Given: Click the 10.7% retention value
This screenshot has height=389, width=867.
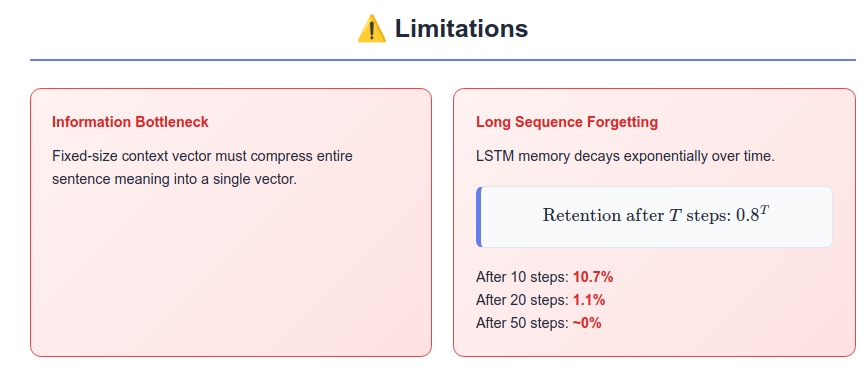Looking at the screenshot, I should (x=593, y=277).
